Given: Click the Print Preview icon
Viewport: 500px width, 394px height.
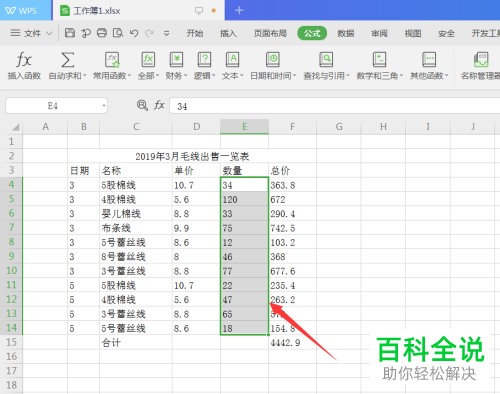Looking at the screenshot, I should point(118,33).
